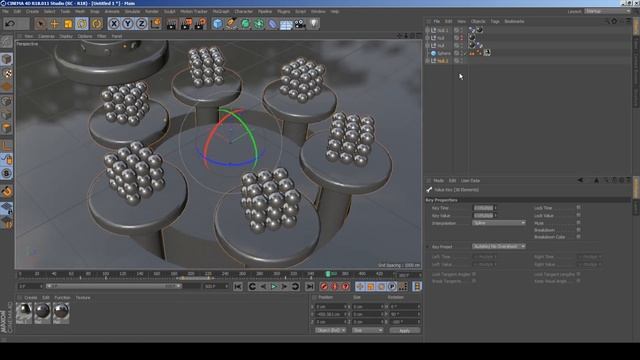640x360 pixels.
Task: Toggle the X axis lock
Action: (x=114, y=24)
